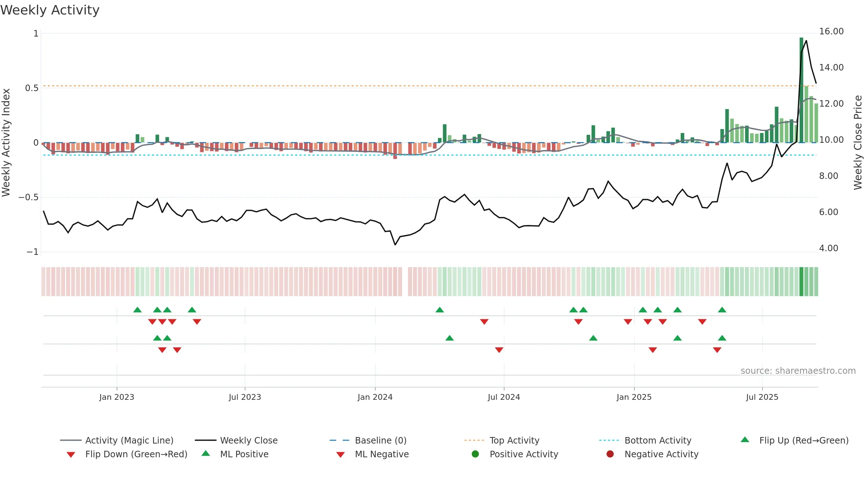868x488 pixels.
Task: Click the 0.5 activity index tick
Action: click(x=31, y=88)
